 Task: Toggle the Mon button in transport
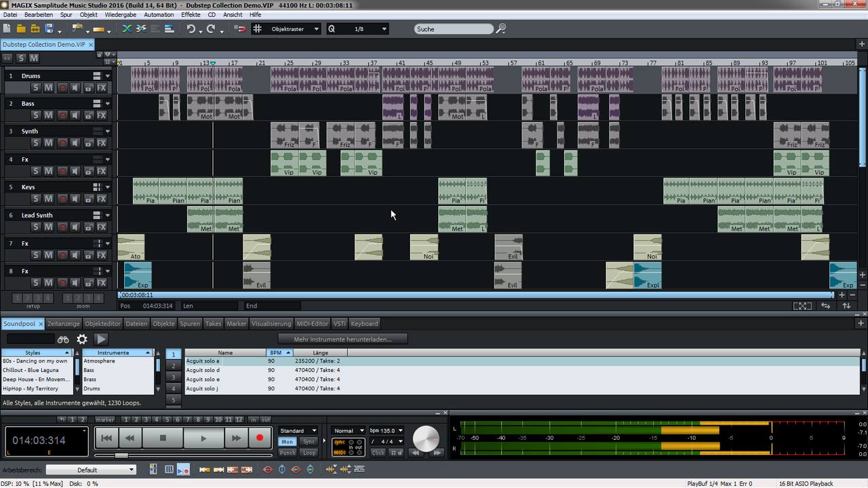click(x=288, y=442)
